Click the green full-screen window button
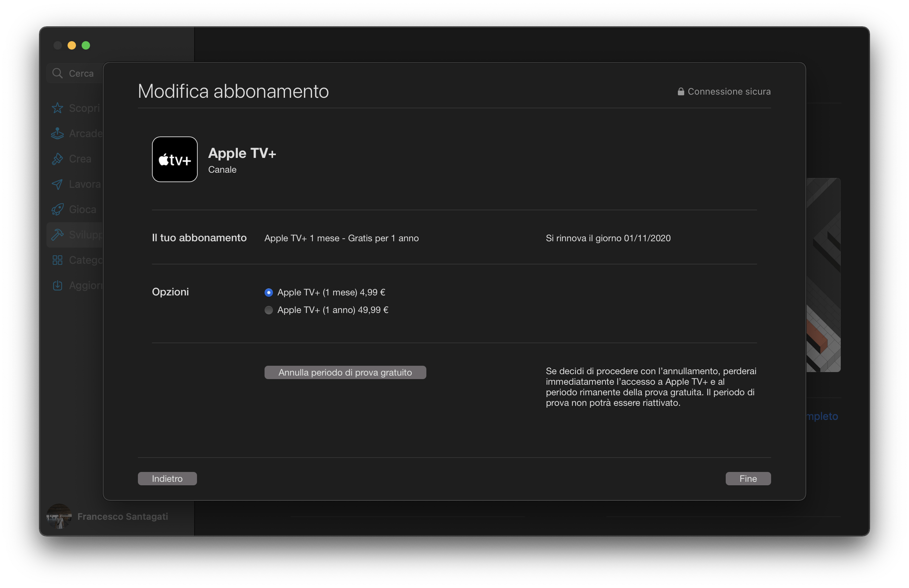This screenshot has width=909, height=588. coord(86,45)
